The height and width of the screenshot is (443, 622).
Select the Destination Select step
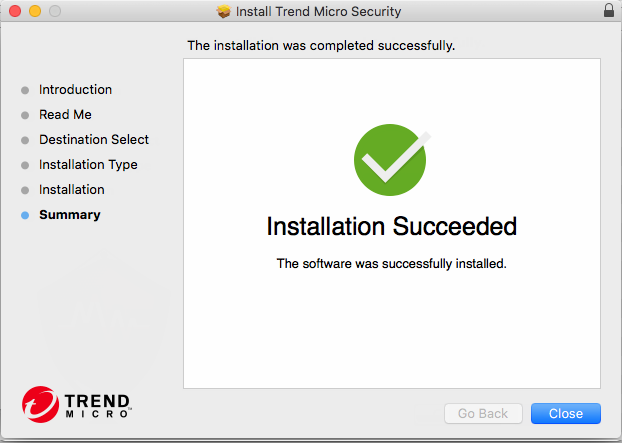[x=94, y=140]
